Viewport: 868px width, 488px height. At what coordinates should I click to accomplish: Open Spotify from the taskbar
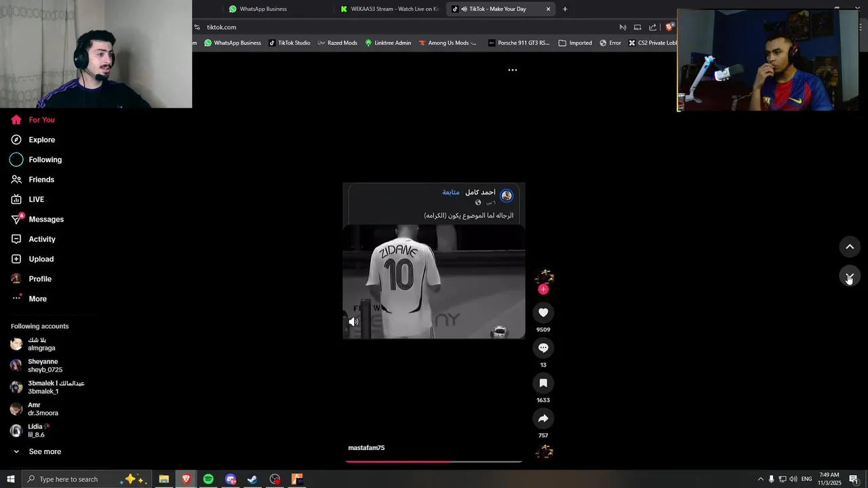click(208, 479)
